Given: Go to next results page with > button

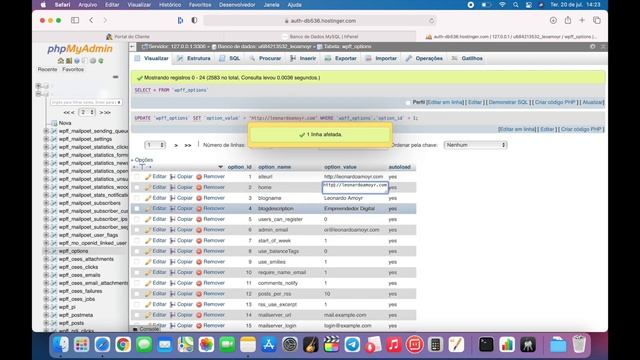Looking at the screenshot, I should pos(176,145).
